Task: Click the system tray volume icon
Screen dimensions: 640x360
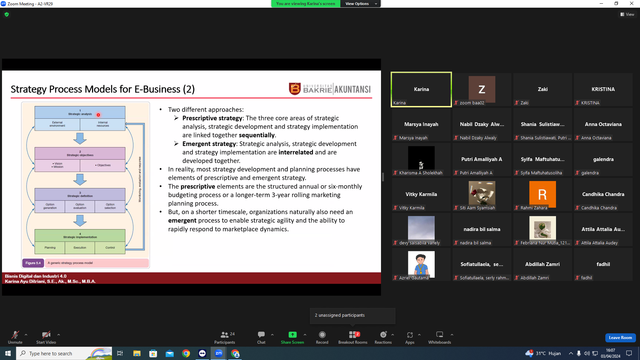Action: [x=587, y=353]
